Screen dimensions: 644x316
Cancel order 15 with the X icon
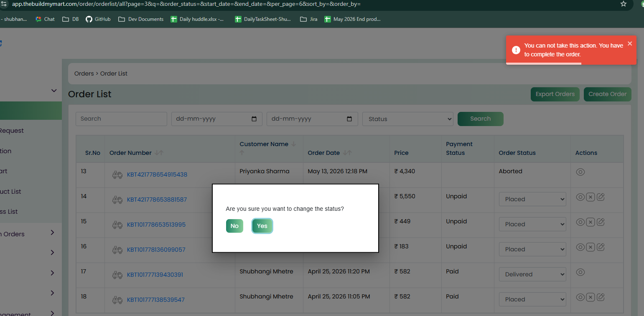(x=590, y=222)
